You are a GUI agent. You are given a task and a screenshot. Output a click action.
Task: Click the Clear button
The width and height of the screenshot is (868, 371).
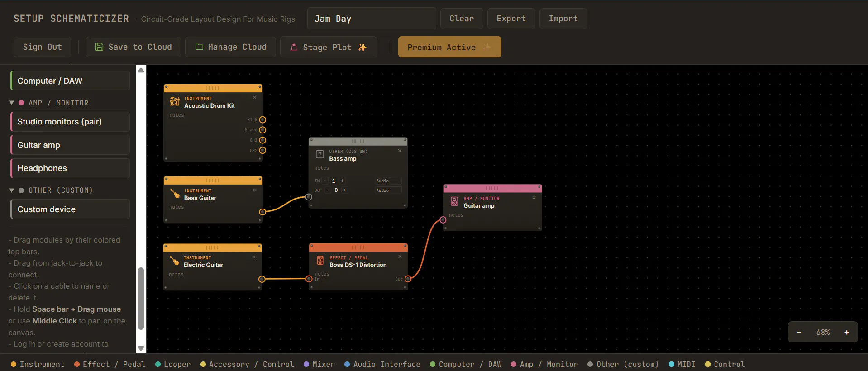click(x=462, y=19)
